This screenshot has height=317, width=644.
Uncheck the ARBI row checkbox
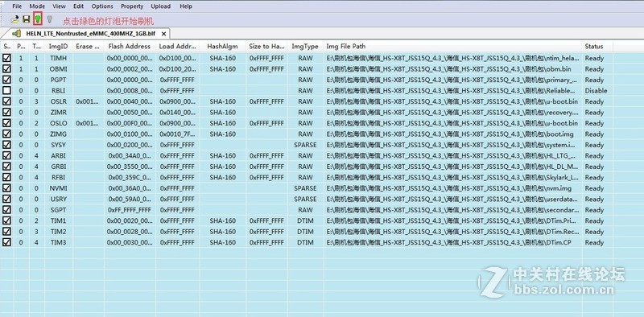click(6, 155)
